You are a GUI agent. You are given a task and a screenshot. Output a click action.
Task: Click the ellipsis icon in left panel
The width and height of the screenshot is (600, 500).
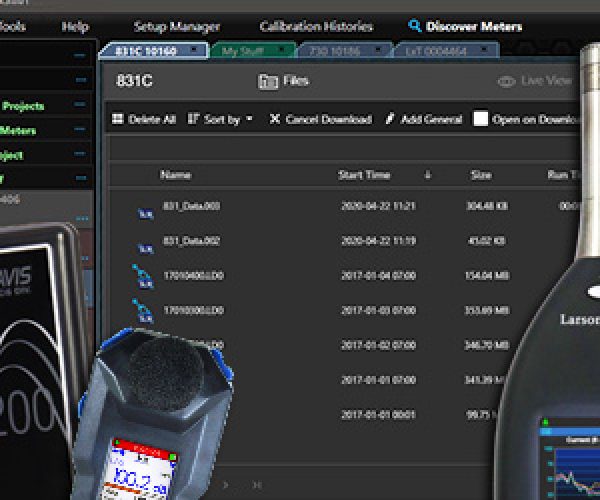pos(82,219)
